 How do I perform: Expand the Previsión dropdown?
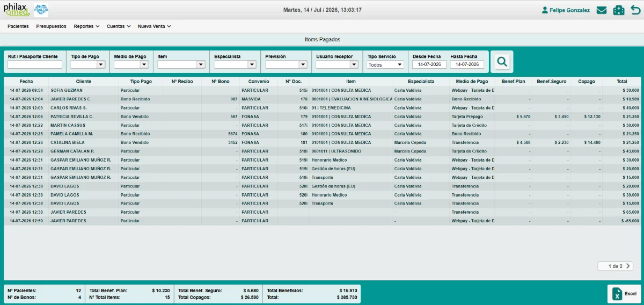tap(286, 64)
